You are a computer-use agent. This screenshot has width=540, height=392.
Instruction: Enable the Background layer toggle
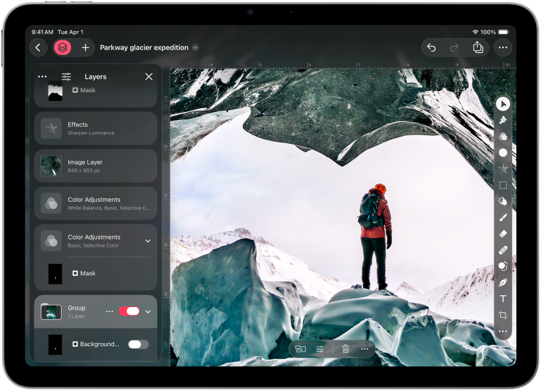coord(137,344)
